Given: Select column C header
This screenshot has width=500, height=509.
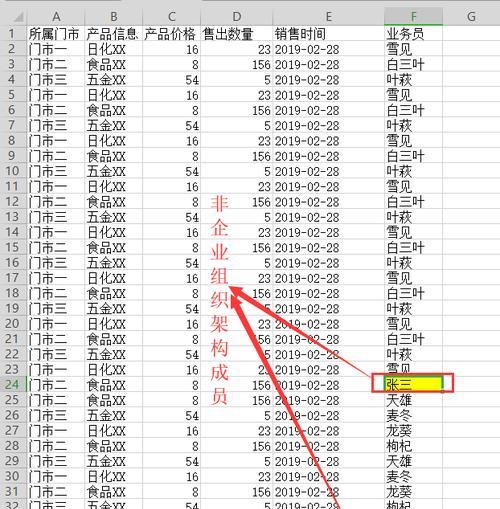Looking at the screenshot, I should click(171, 17).
